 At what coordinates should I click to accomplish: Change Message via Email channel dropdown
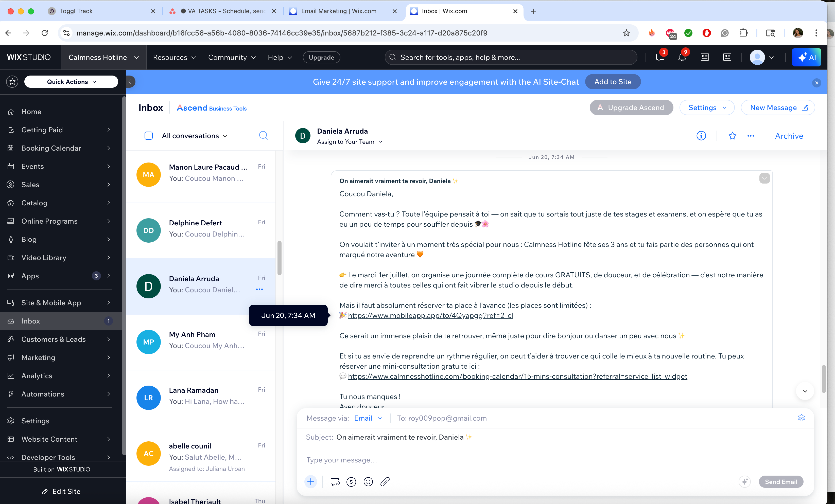368,418
